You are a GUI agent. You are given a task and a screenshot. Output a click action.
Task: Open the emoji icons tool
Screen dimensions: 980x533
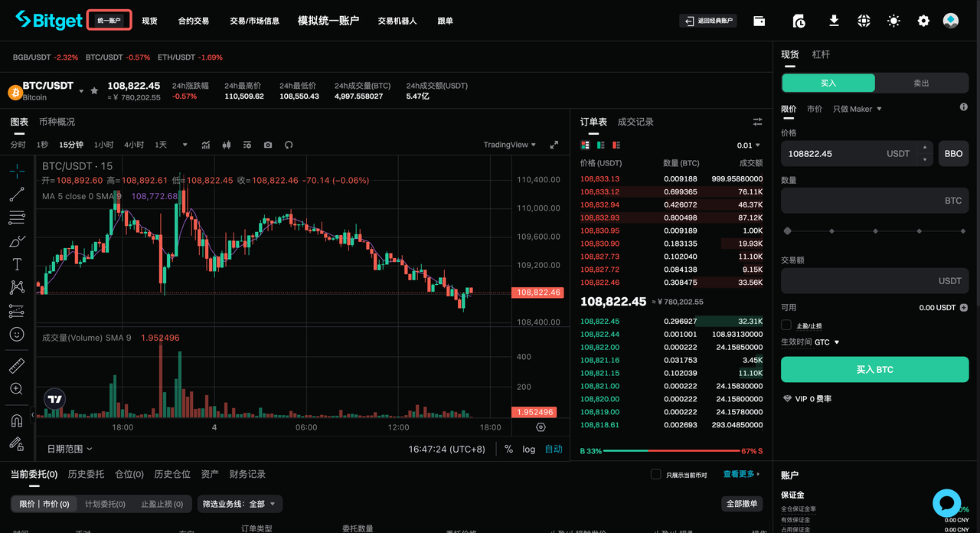click(x=16, y=335)
